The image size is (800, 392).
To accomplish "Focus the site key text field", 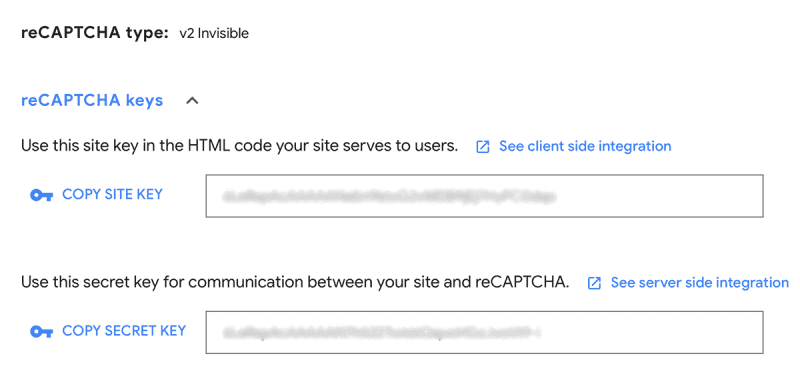I will coord(484,196).
